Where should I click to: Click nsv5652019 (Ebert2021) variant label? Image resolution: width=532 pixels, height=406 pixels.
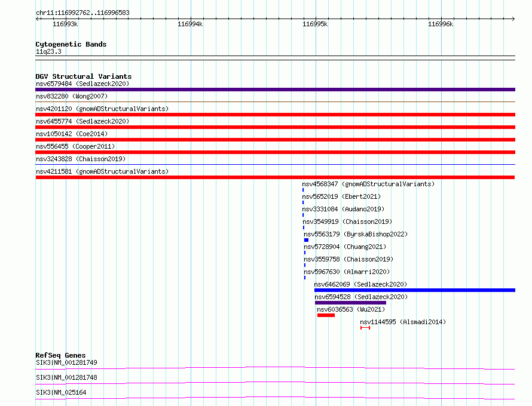coord(341,196)
